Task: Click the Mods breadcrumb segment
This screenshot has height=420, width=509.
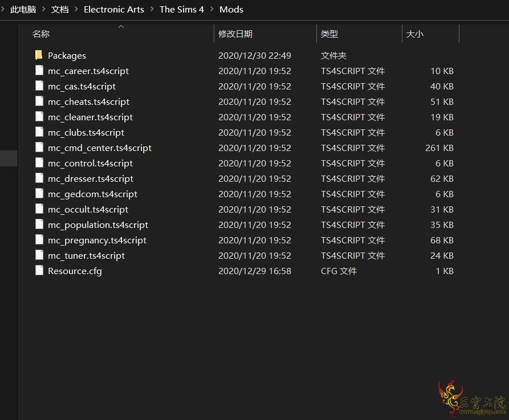Action: pos(231,10)
